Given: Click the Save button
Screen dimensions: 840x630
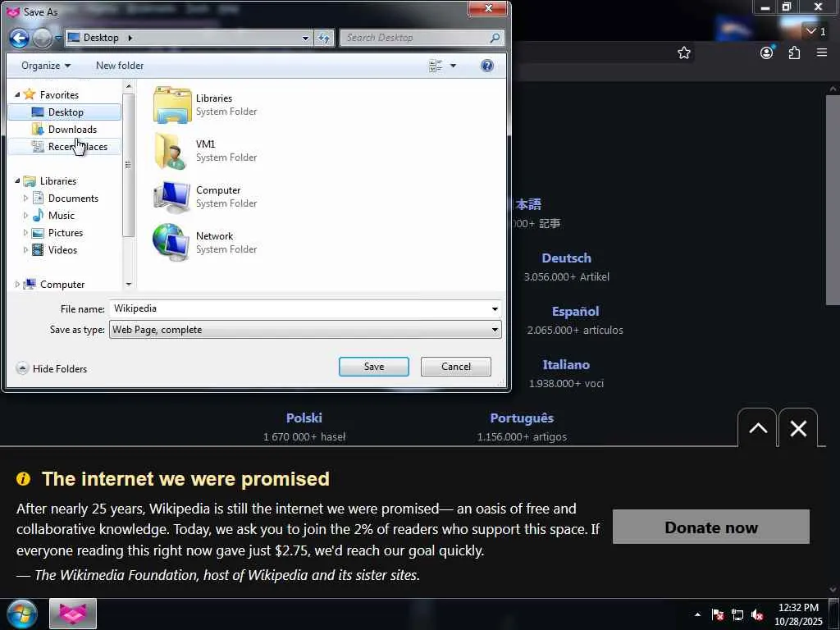Looking at the screenshot, I should tap(374, 367).
